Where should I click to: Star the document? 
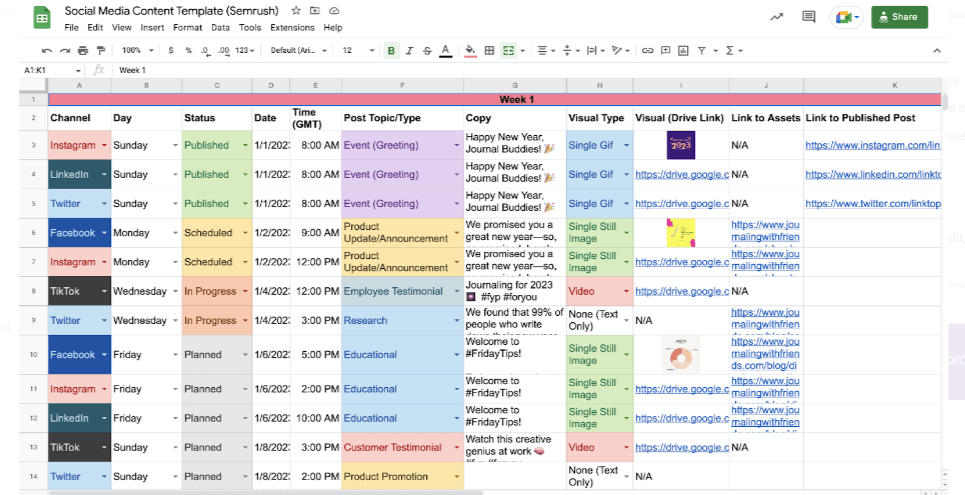[x=296, y=10]
